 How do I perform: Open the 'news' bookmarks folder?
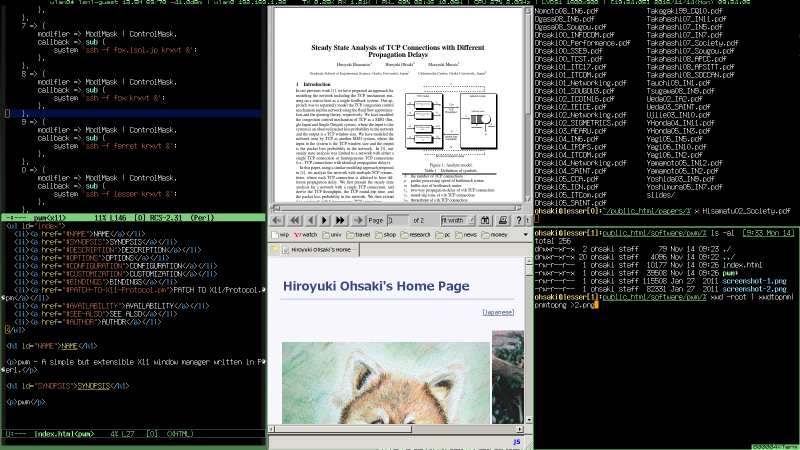coord(466,235)
